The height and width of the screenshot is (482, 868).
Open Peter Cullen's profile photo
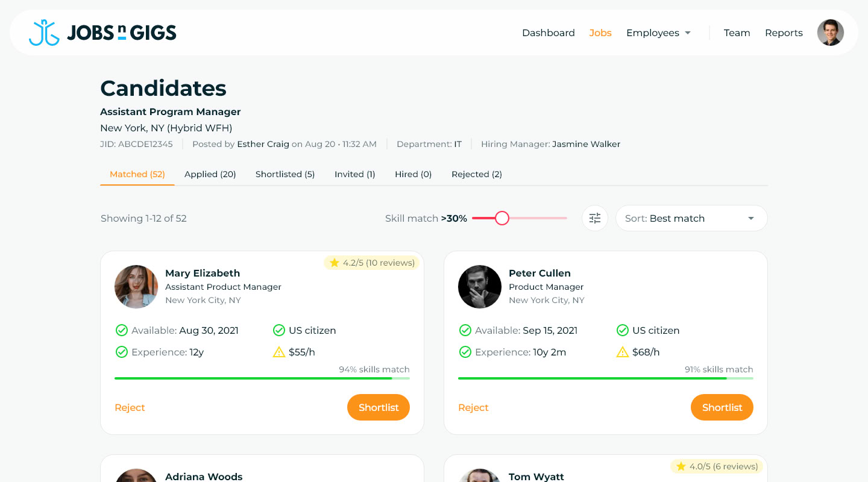pyautogui.click(x=480, y=287)
